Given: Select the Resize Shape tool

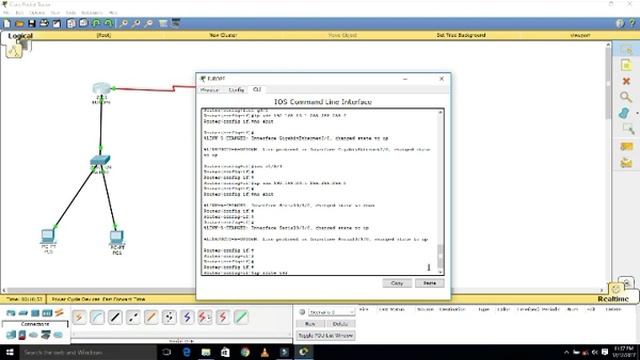Looking at the screenshot, I should 628,129.
